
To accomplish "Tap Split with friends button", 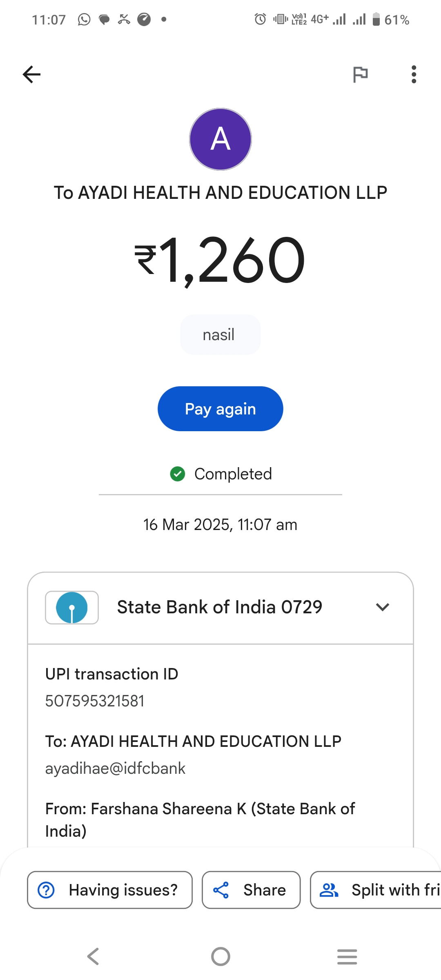I will tap(376, 890).
